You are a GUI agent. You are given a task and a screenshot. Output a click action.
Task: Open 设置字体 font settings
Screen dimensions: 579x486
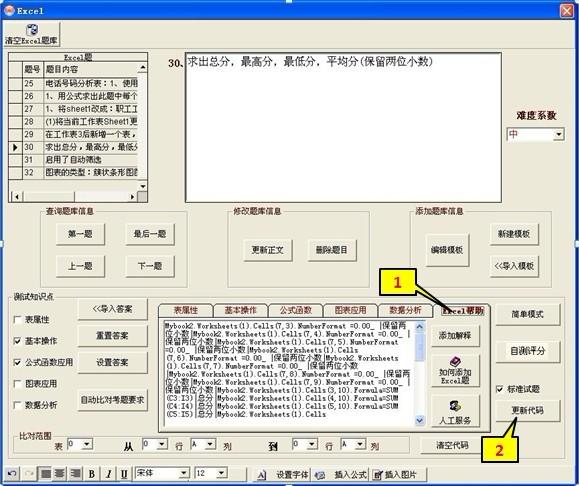click(282, 474)
